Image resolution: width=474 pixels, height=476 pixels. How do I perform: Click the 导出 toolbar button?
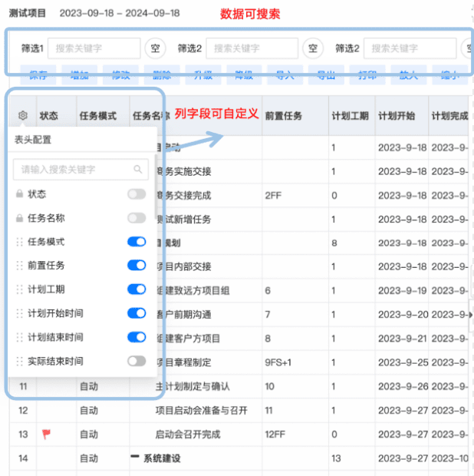click(x=326, y=74)
